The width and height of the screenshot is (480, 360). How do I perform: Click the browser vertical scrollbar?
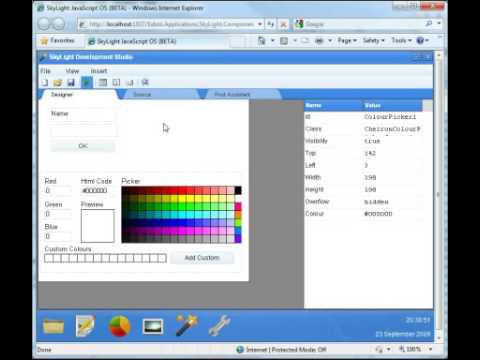click(439, 197)
